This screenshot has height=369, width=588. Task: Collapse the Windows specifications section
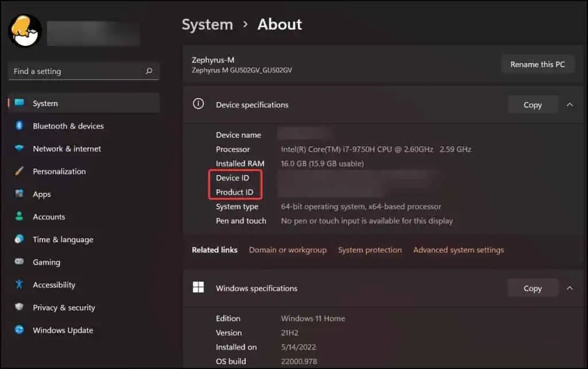569,288
